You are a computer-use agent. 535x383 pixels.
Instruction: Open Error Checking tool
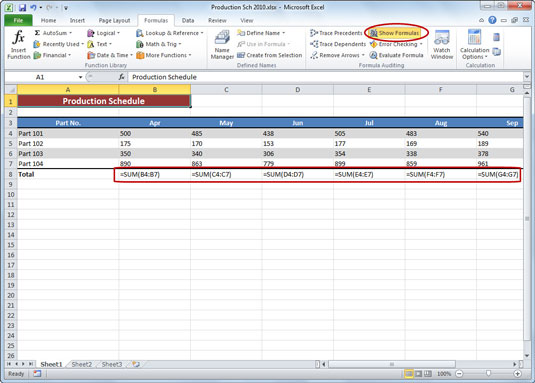[396, 44]
